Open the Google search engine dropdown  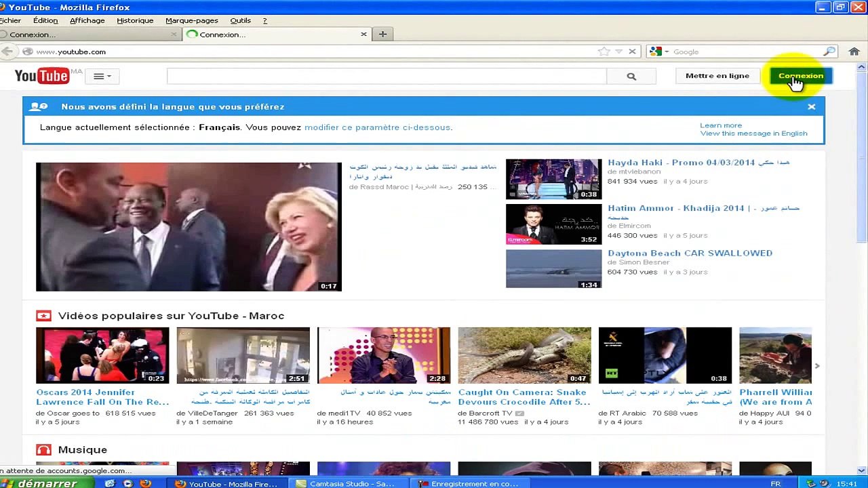[659, 52]
